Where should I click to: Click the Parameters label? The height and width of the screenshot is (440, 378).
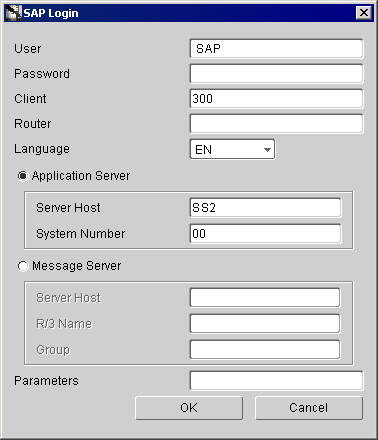coord(46,381)
